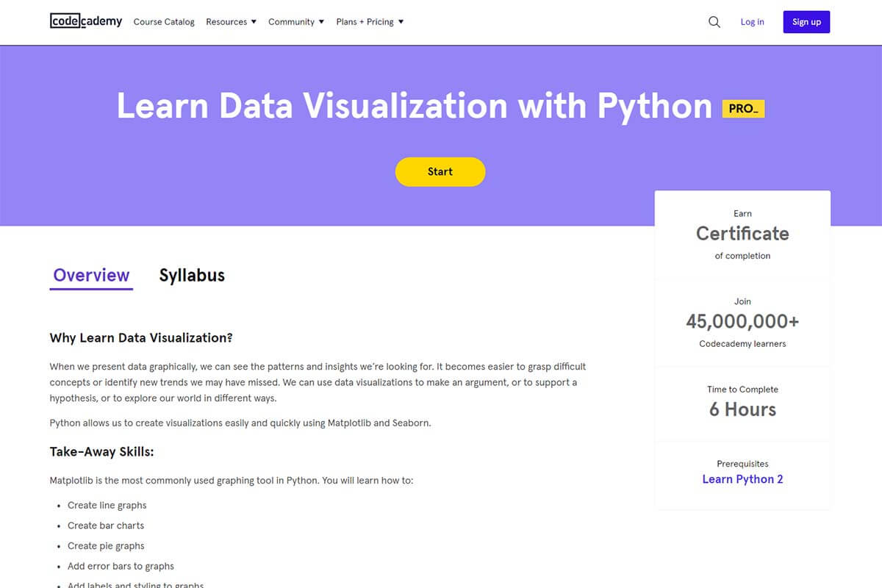Click the Codecademy logo
The image size is (882, 588).
coord(86,21)
